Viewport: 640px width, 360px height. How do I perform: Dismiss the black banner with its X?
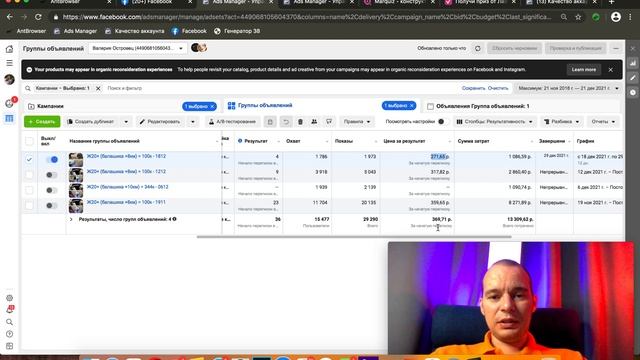(611, 70)
